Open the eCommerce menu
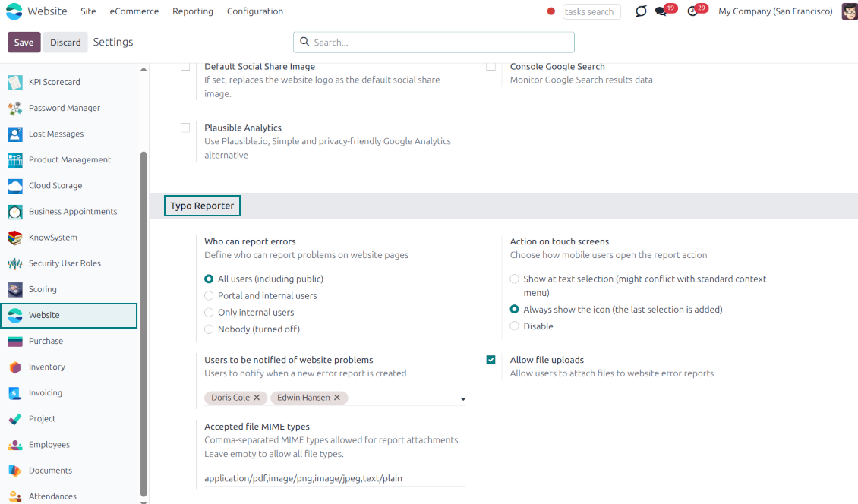Image resolution: width=858 pixels, height=504 pixels. point(134,11)
